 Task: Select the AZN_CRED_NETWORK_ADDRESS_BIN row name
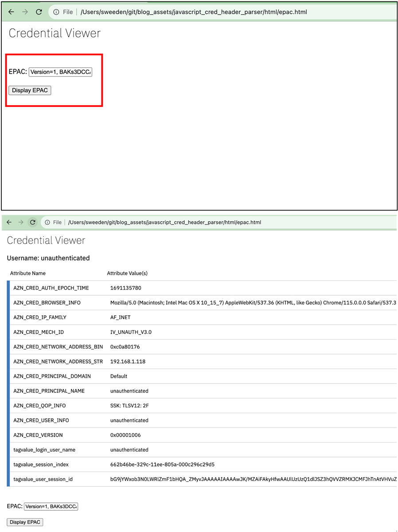click(x=58, y=347)
